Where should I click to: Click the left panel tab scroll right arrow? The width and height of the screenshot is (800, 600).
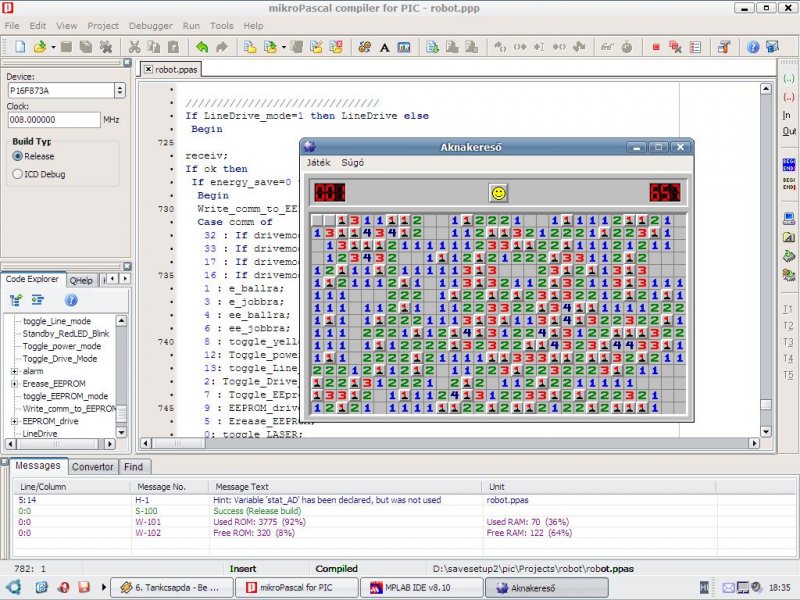click(124, 279)
